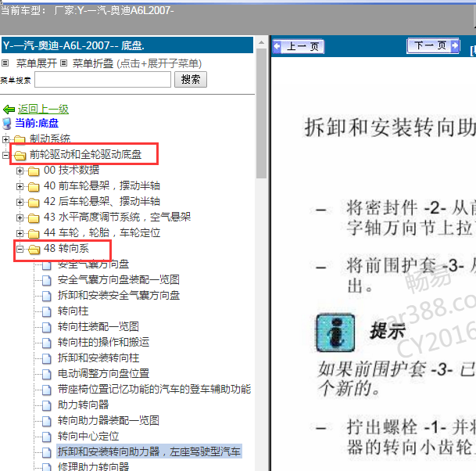Image resolution: width=476 pixels, height=471 pixels.
Task: Follow the 返回上一级 link
Action: point(43,109)
